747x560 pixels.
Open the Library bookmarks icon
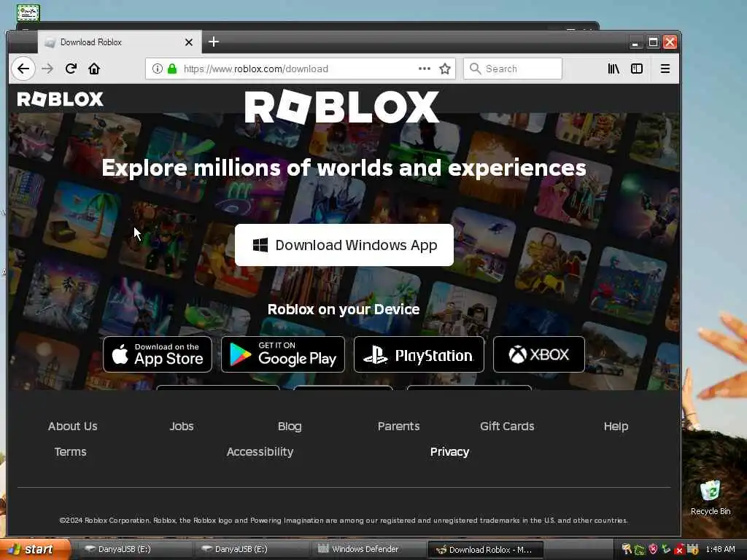point(614,69)
